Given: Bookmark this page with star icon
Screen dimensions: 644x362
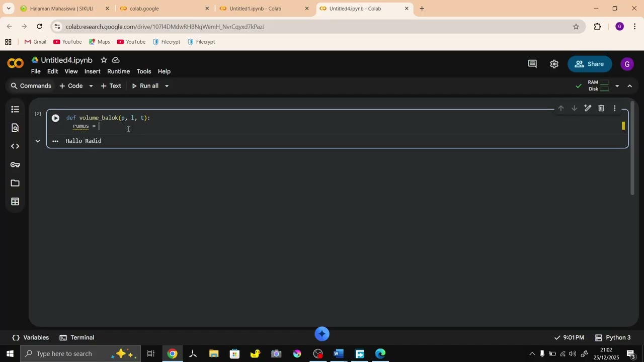Looking at the screenshot, I should [x=576, y=27].
